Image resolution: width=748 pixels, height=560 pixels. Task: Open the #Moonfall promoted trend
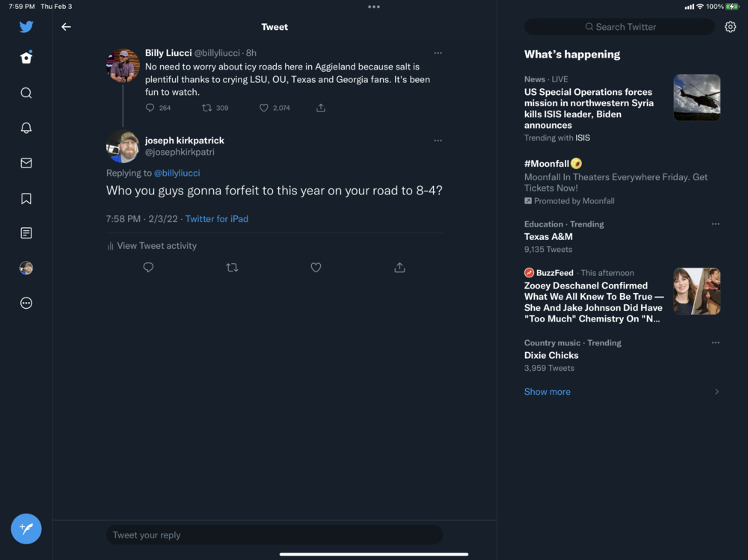(547, 164)
